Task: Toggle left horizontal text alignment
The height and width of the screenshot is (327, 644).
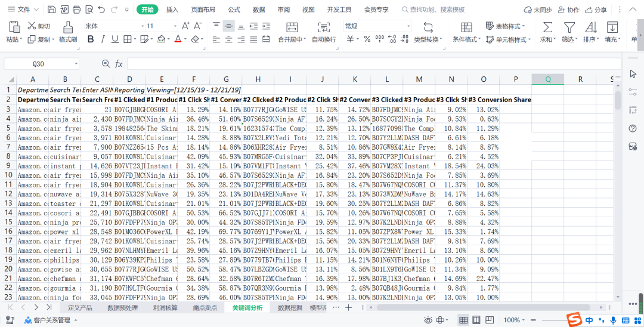Action: (x=216, y=39)
